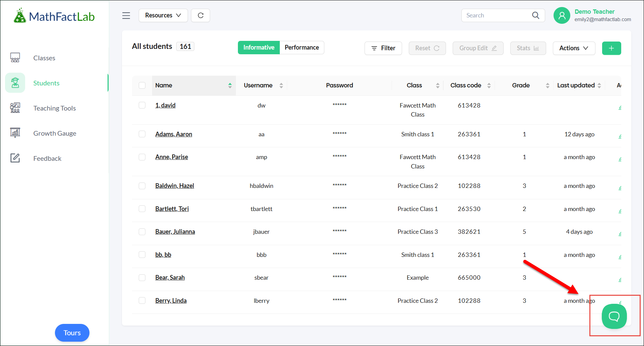The width and height of the screenshot is (644, 346).
Task: Check the box for Bear, Sarah
Action: pyautogui.click(x=142, y=278)
